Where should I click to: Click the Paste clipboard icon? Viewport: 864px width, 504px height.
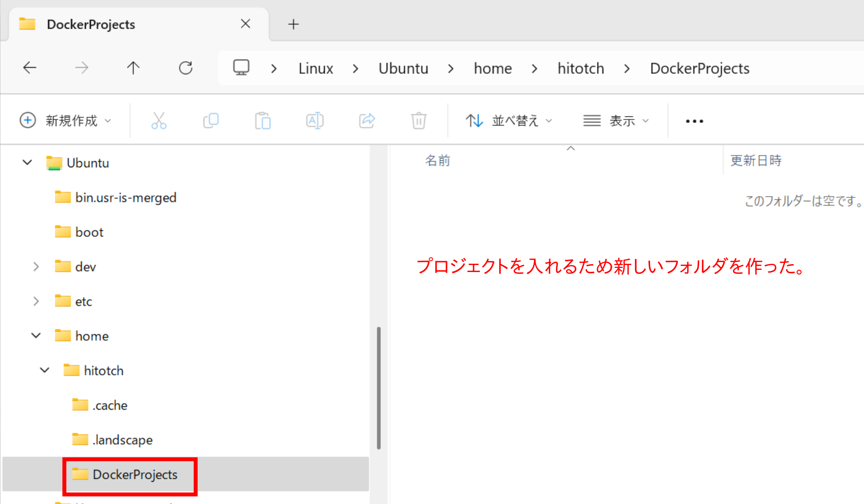point(263,120)
